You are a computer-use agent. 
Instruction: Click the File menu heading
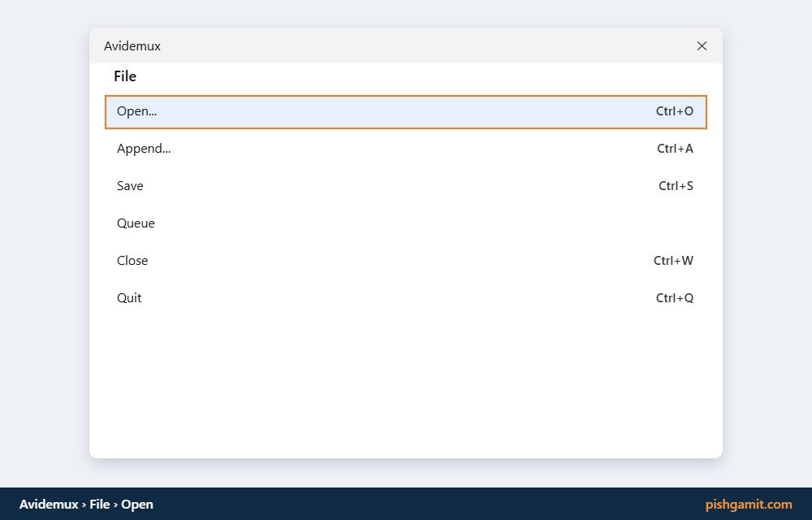point(125,76)
